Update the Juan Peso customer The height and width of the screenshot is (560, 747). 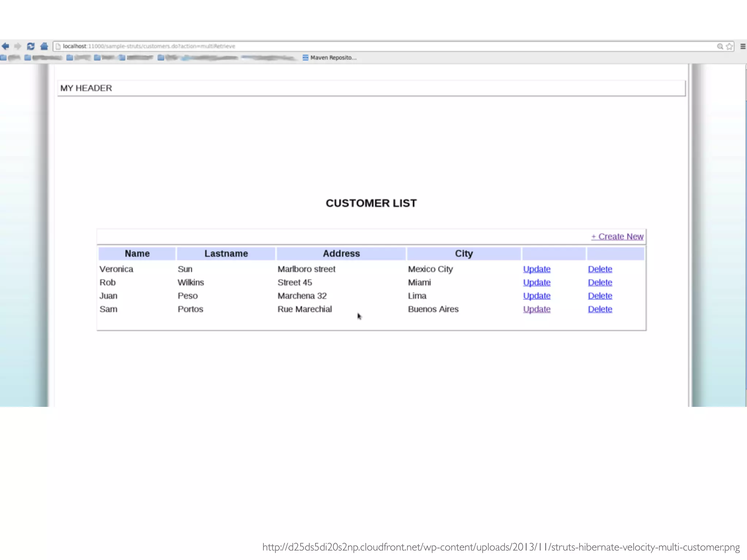pyautogui.click(x=537, y=296)
